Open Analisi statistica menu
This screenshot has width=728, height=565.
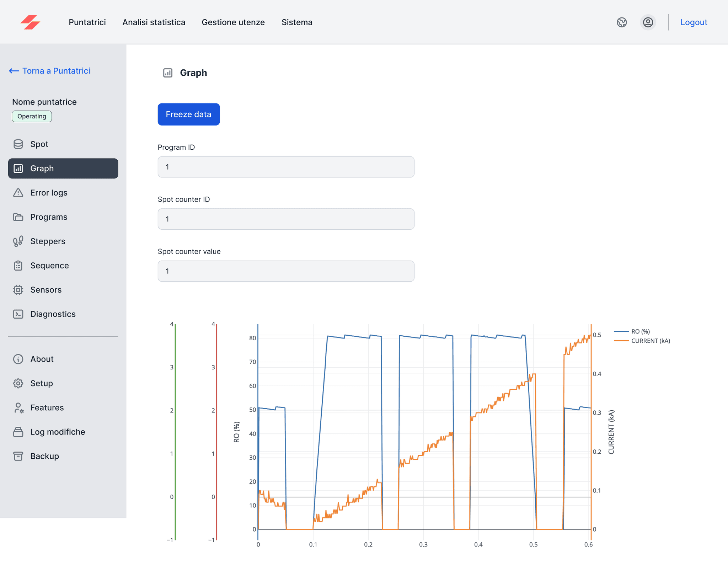(154, 22)
